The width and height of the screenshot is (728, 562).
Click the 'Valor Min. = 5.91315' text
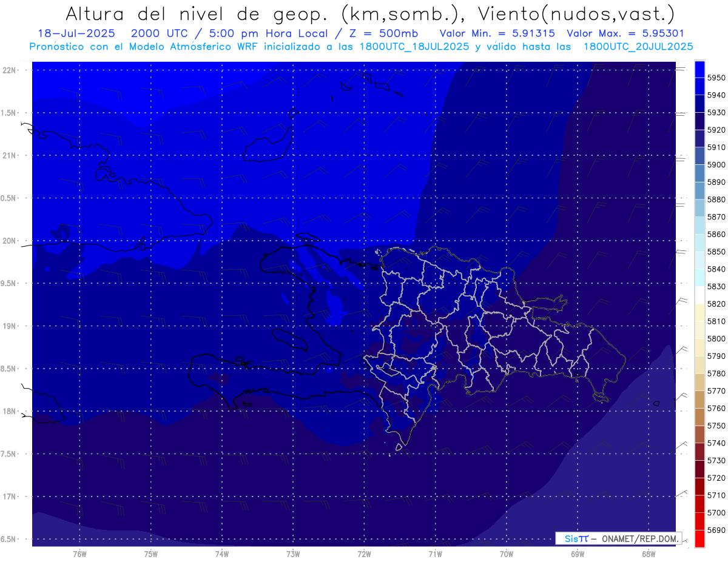[497, 33]
